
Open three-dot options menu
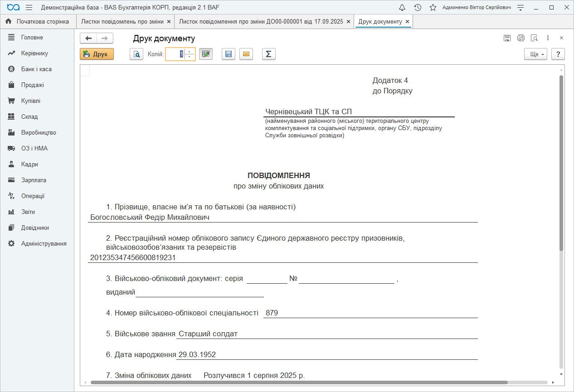click(548, 39)
